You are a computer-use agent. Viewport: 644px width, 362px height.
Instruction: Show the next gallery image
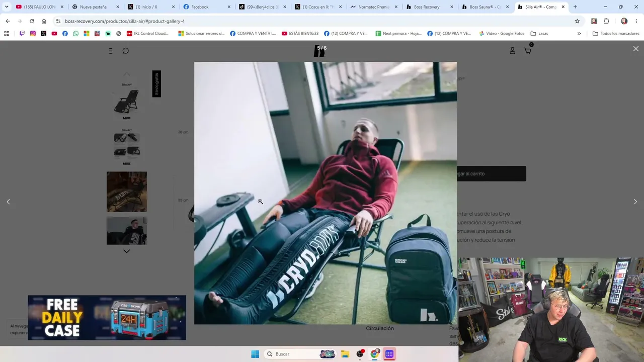(635, 202)
